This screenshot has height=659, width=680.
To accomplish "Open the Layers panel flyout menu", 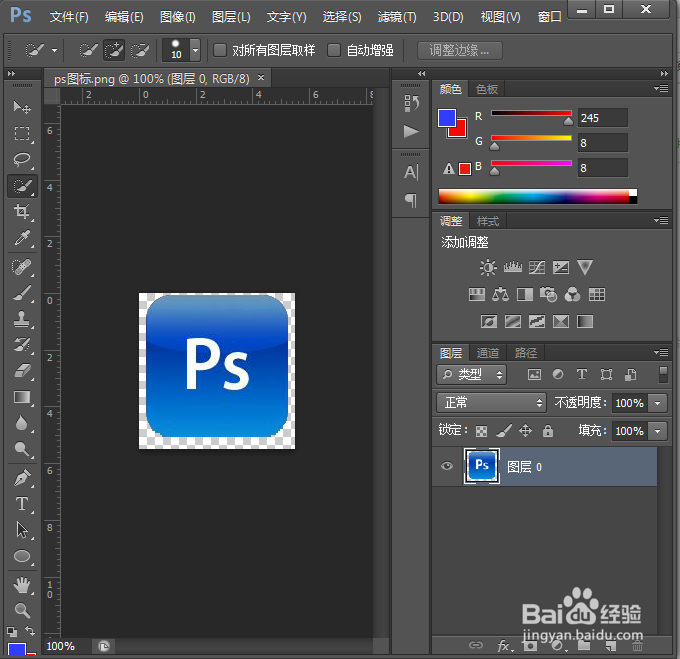I will [661, 352].
